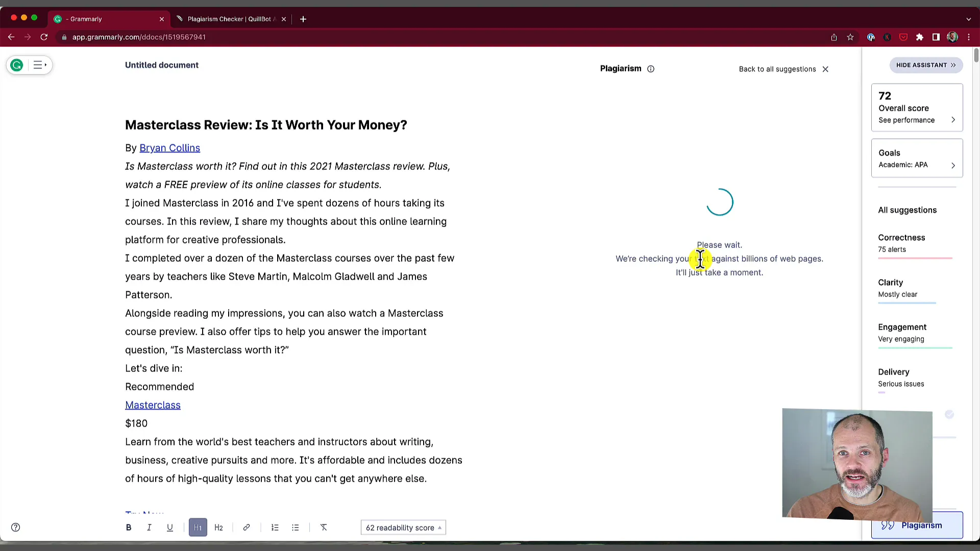Viewport: 980px width, 551px height.
Task: Open the Goals Academic APA settings
Action: [x=917, y=158]
